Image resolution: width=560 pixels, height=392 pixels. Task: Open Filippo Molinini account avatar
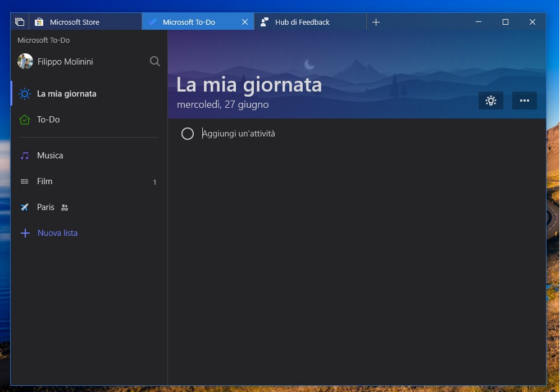[25, 61]
